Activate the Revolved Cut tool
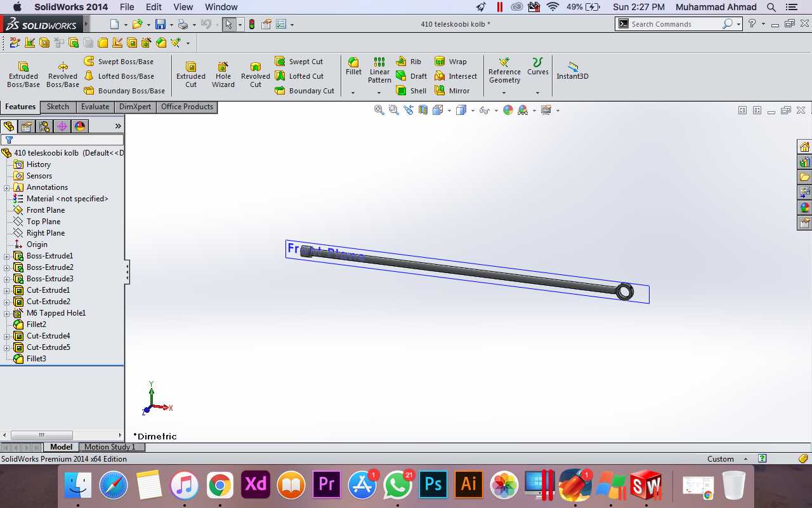 [x=256, y=75]
